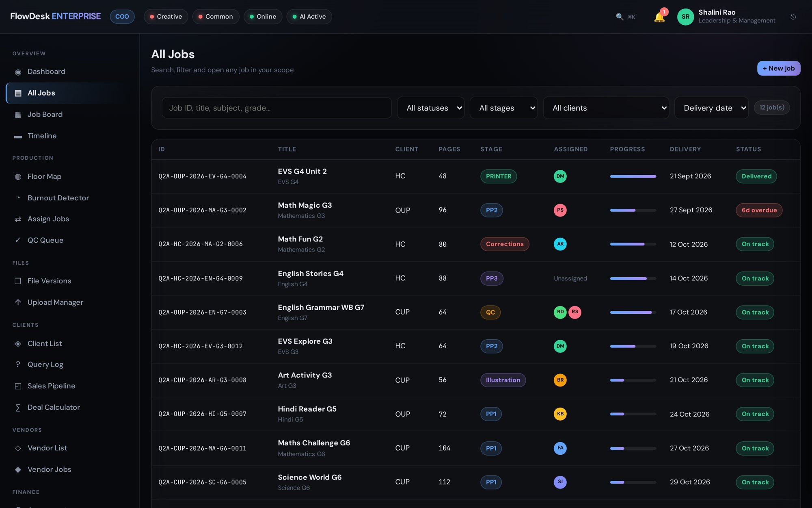Click the Timeline sidebar icon

[18, 136]
